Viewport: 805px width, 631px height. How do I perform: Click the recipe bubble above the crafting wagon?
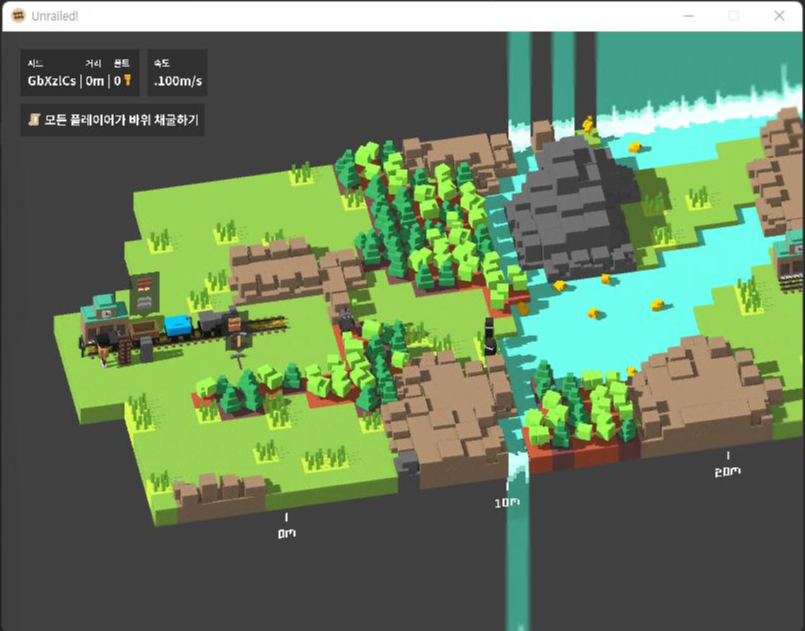coord(144,293)
